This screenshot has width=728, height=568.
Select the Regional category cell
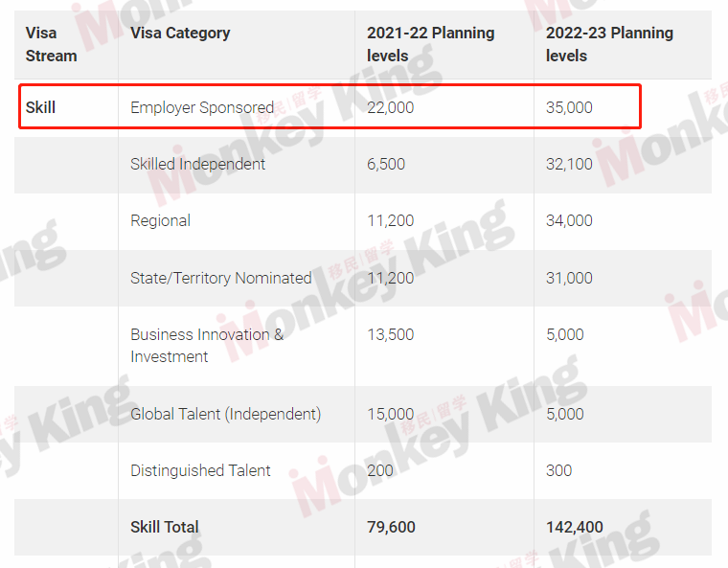160,220
